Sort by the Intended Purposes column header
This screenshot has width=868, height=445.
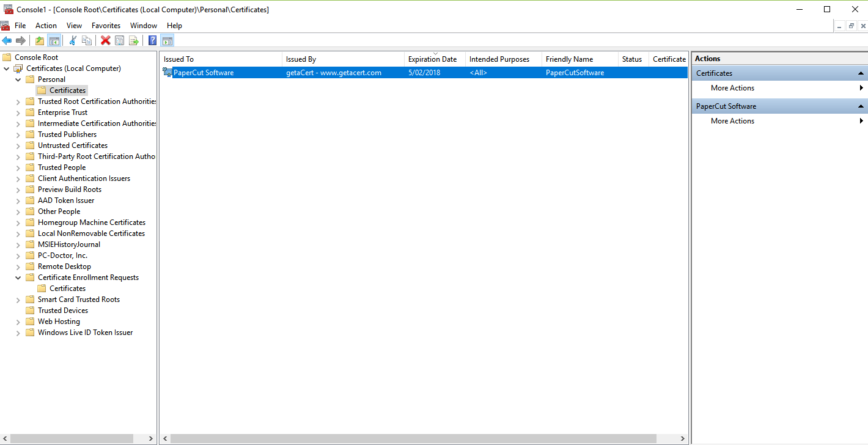pyautogui.click(x=504, y=59)
